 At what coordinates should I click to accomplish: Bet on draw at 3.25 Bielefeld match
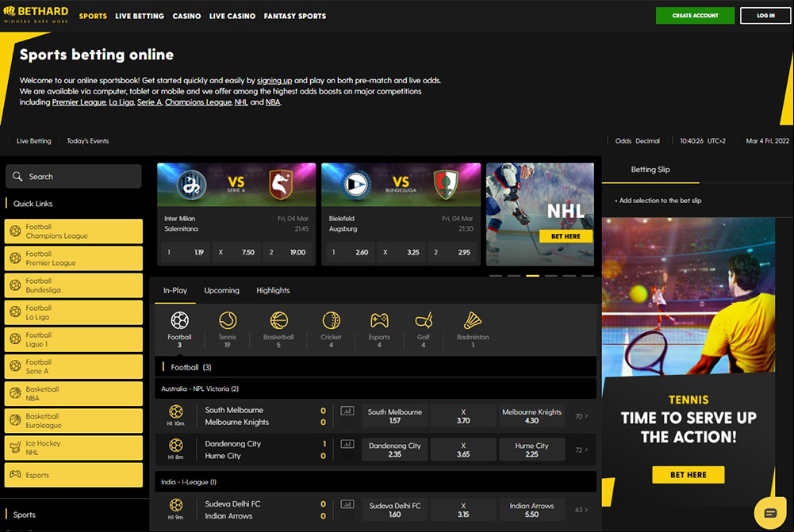click(x=401, y=252)
